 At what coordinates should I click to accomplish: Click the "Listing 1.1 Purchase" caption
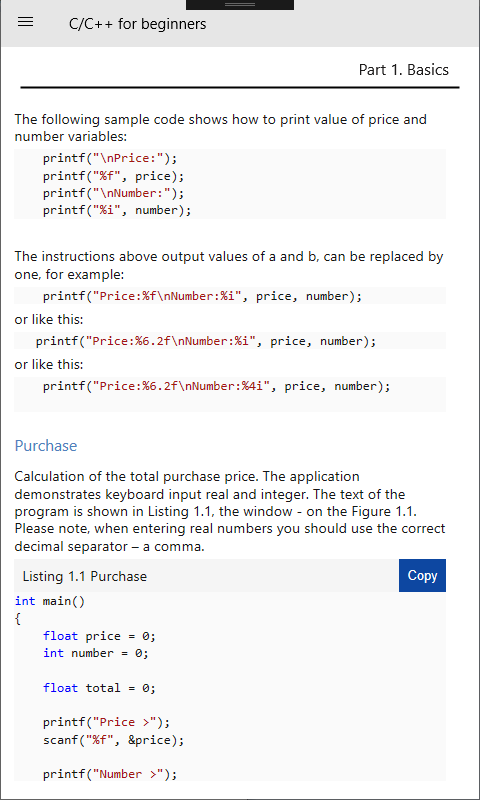click(85, 577)
